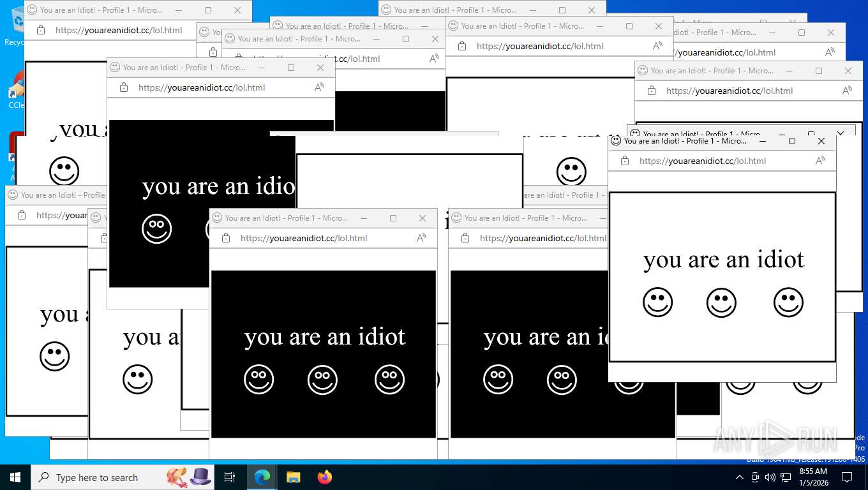Click the lock icon in the frontmost white window
This screenshot has width=868, height=490.
pyautogui.click(x=625, y=161)
